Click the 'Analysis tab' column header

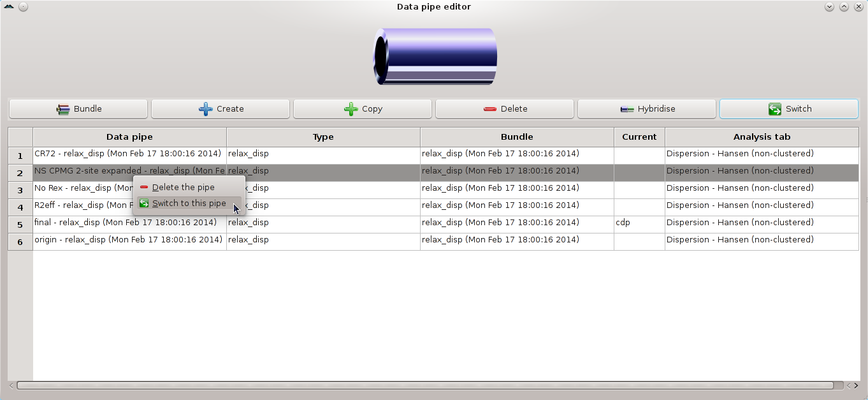pyautogui.click(x=762, y=137)
